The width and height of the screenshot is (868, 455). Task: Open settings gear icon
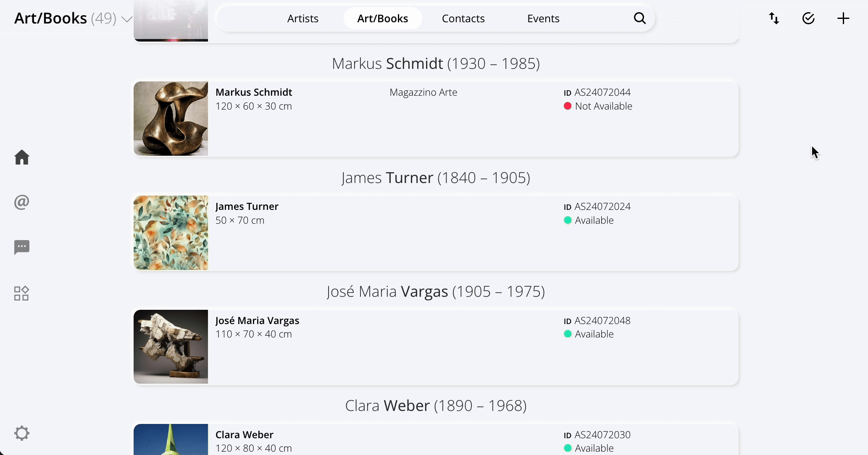click(22, 433)
